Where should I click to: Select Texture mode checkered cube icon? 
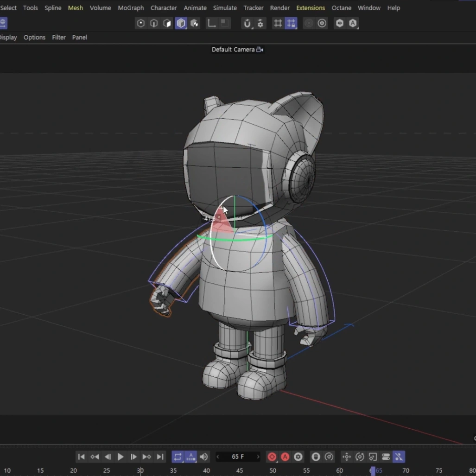tap(194, 23)
